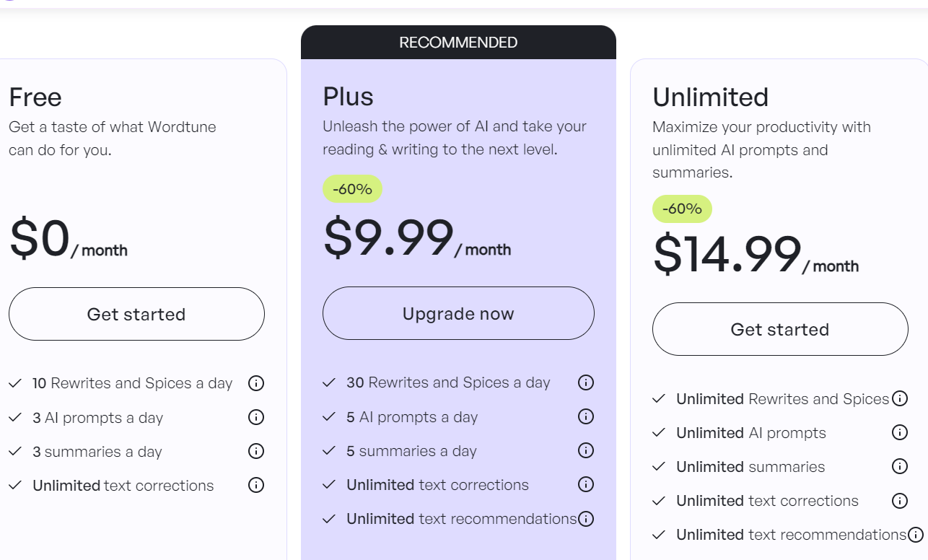Click info icon beside Free 3 AI prompts

[256, 417]
